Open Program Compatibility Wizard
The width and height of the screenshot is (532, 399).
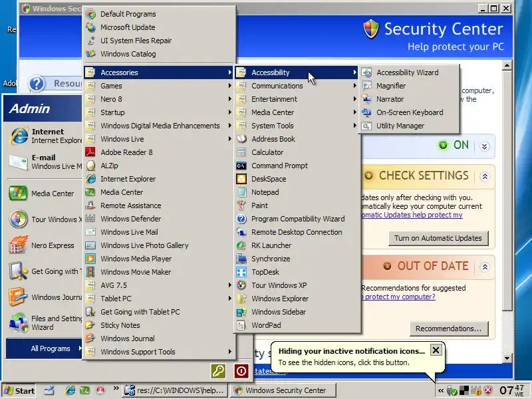pyautogui.click(x=297, y=219)
